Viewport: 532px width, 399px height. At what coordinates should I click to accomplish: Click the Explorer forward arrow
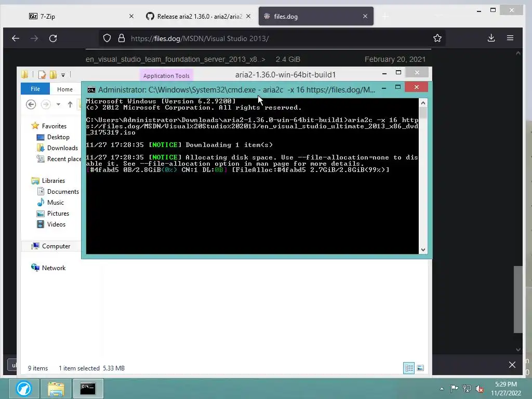coord(46,104)
